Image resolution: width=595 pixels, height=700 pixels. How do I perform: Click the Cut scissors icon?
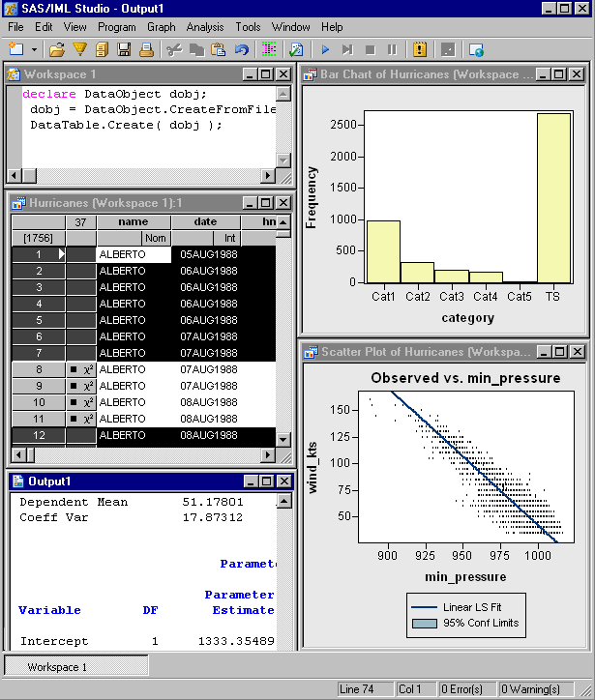(174, 49)
